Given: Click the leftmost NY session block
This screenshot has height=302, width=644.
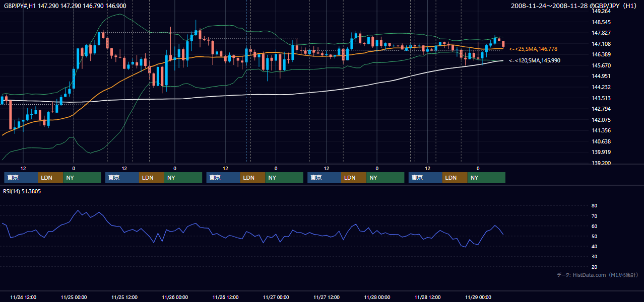Looking at the screenshot, I should (x=82, y=178).
